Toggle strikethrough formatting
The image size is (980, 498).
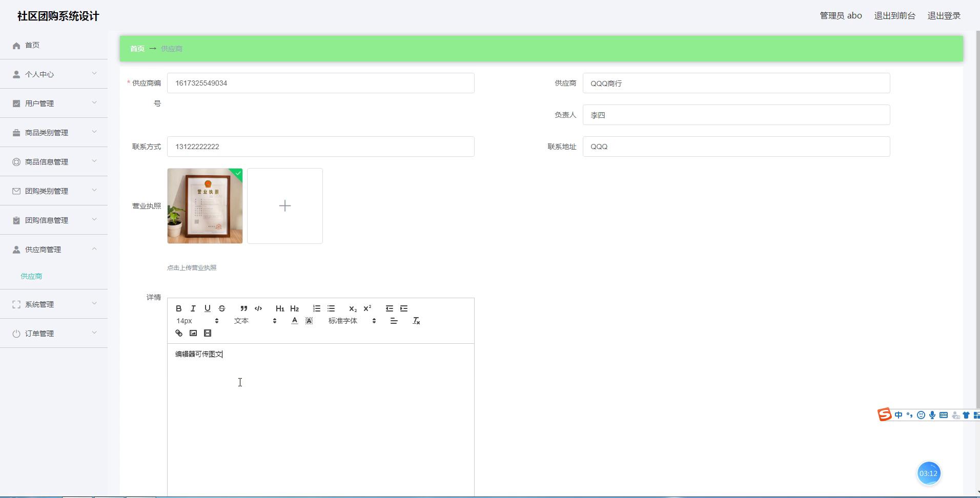click(x=222, y=308)
